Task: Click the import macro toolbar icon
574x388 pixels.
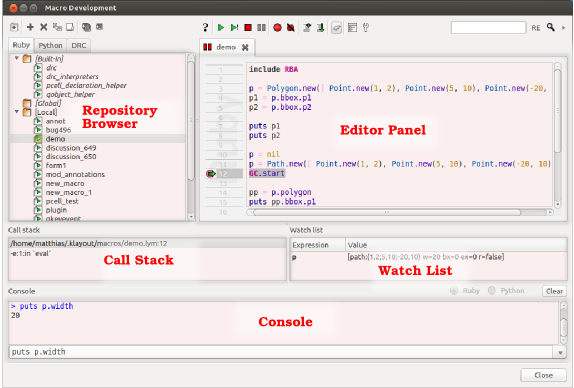Action: [70, 27]
